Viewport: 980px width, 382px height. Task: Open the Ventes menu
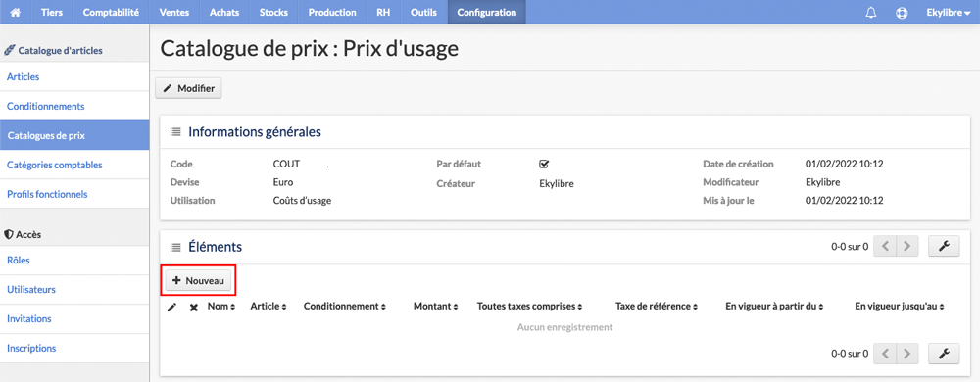[x=174, y=12]
